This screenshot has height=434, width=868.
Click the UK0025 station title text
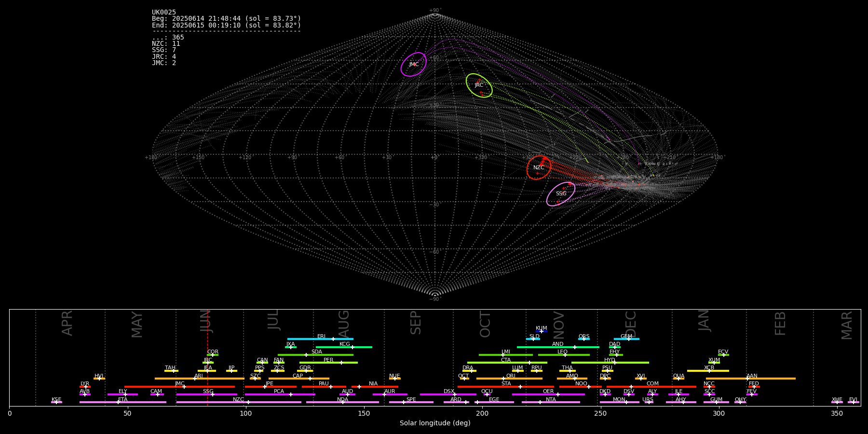(x=164, y=13)
